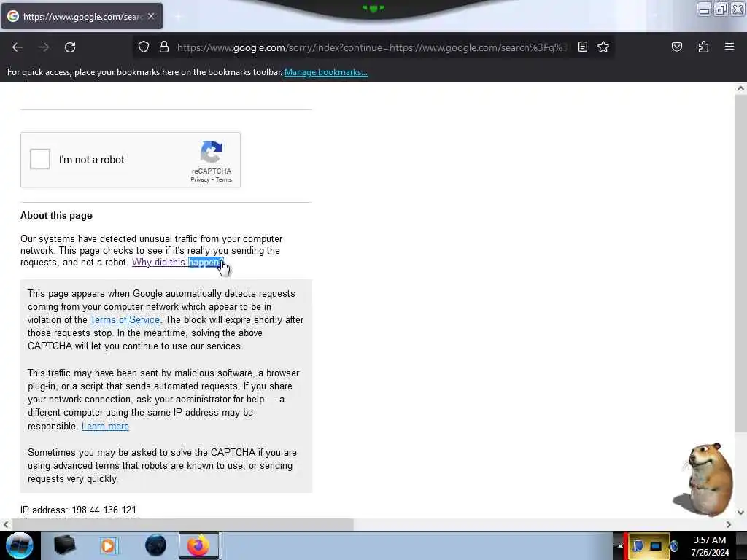This screenshot has height=560, width=747.
Task: Open the black folder taskbar icon
Action: pyautogui.click(x=64, y=545)
